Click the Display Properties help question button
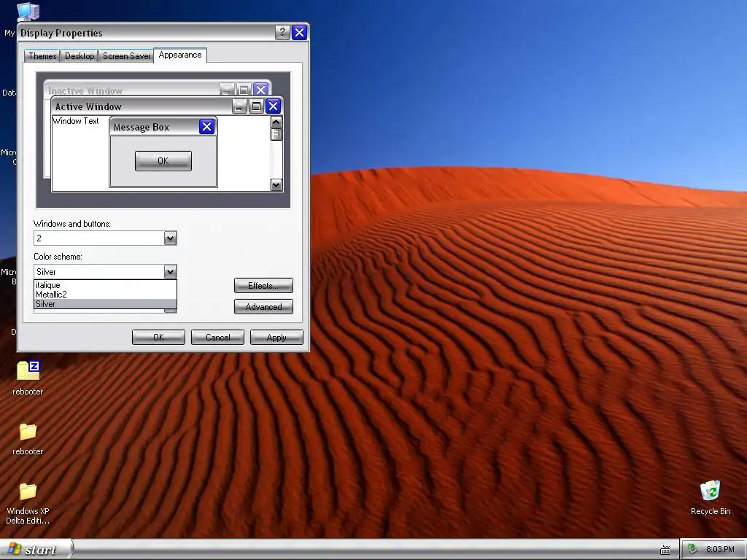 [x=282, y=32]
